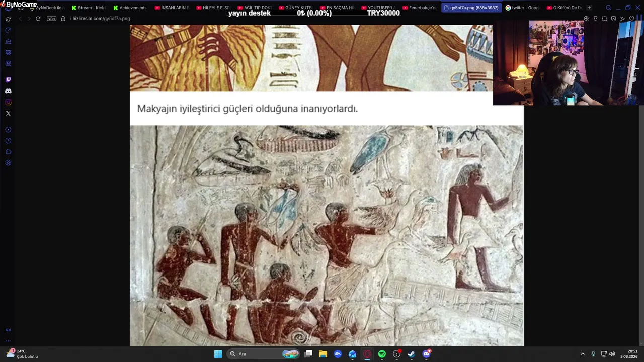Switch to the O Küfürü De tab

[564, 8]
